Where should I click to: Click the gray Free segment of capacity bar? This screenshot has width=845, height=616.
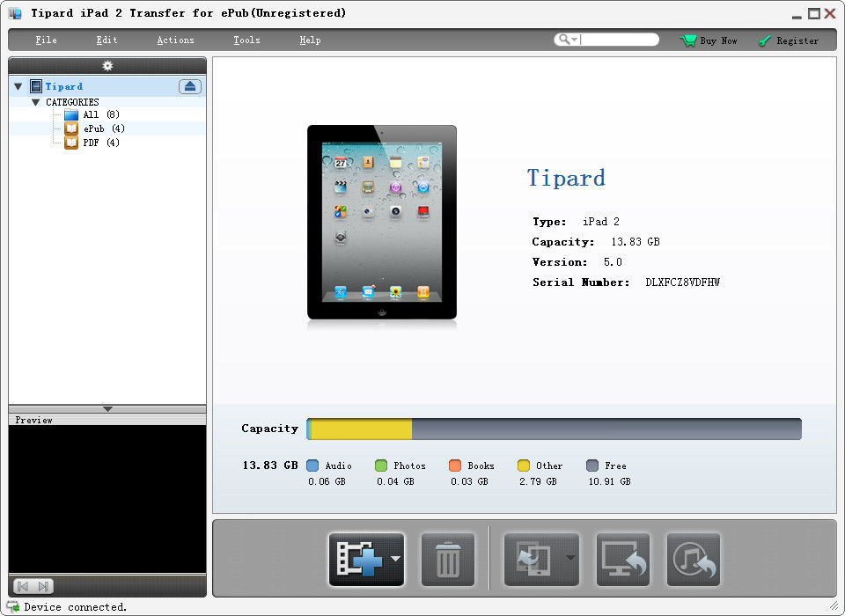606,429
